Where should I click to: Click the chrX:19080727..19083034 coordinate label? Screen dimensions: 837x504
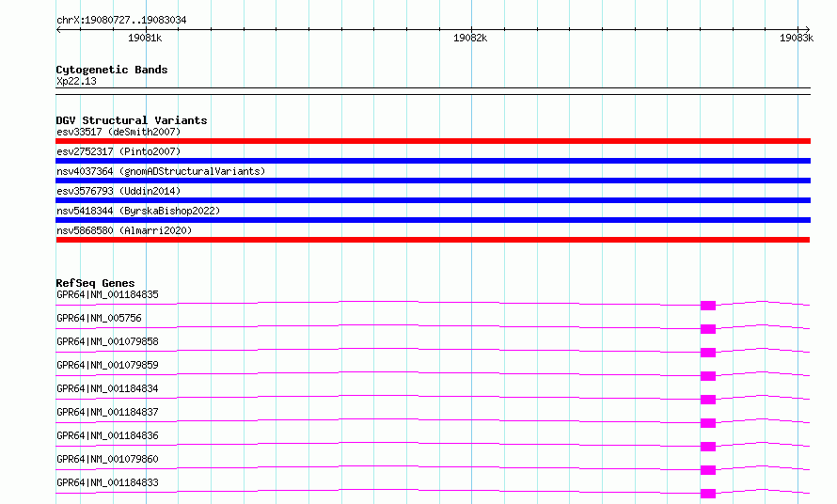[121, 20]
